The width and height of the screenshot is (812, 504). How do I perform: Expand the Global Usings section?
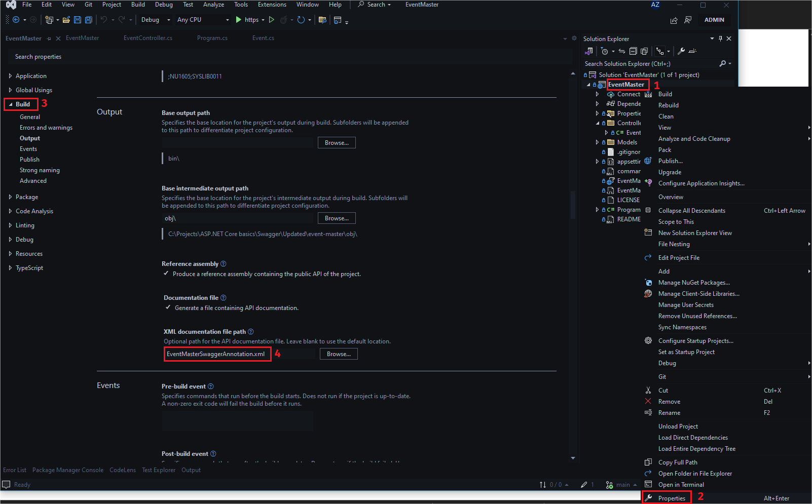click(x=10, y=90)
